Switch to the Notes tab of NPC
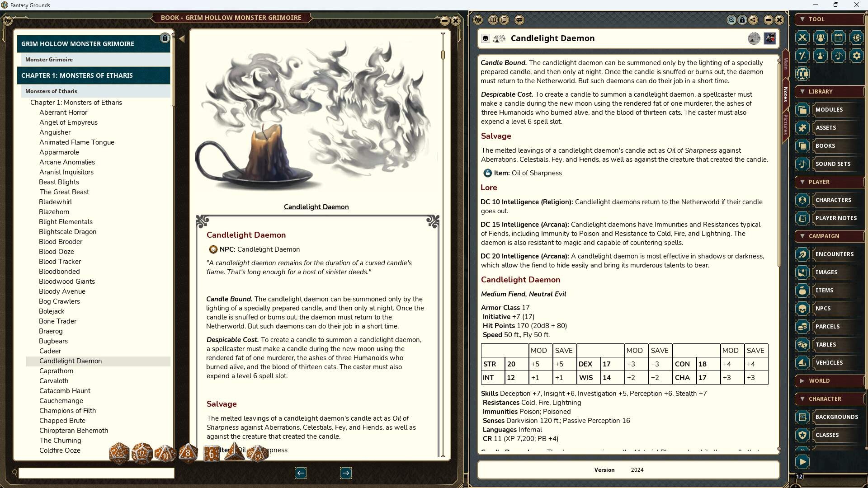The width and height of the screenshot is (868, 488). click(786, 94)
